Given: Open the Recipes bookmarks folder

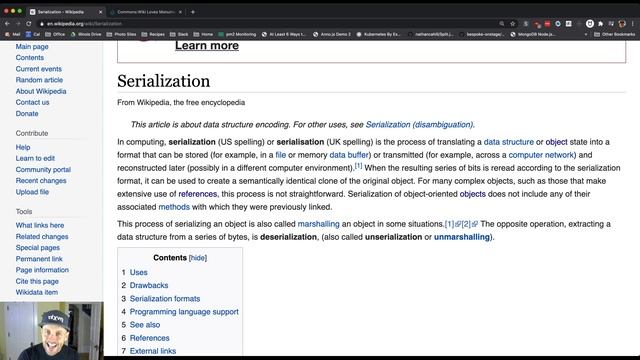Looking at the screenshot, I should (153, 34).
